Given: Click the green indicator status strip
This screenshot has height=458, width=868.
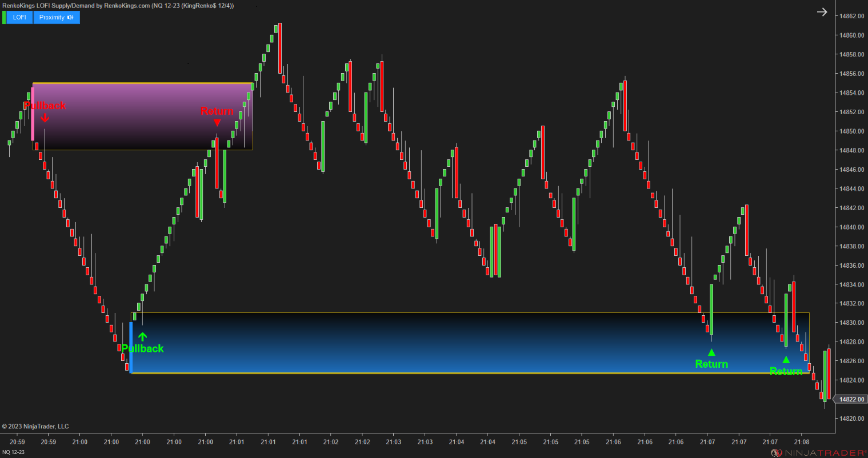Looking at the screenshot, I should [x=5, y=17].
